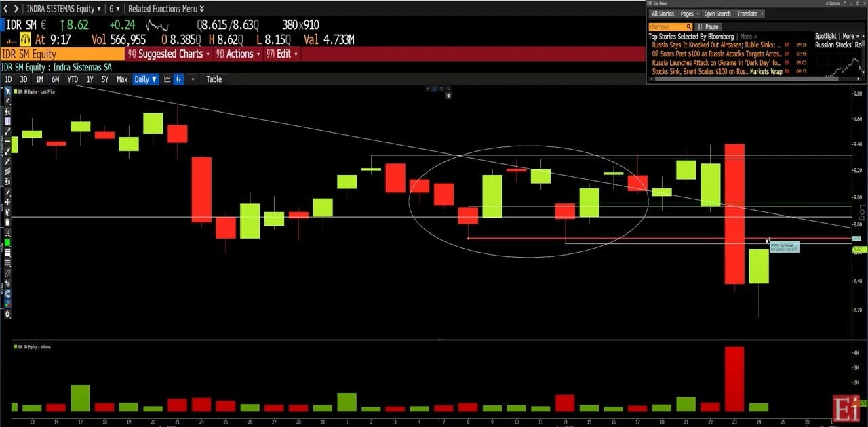Open Options in Top News window

833,3
